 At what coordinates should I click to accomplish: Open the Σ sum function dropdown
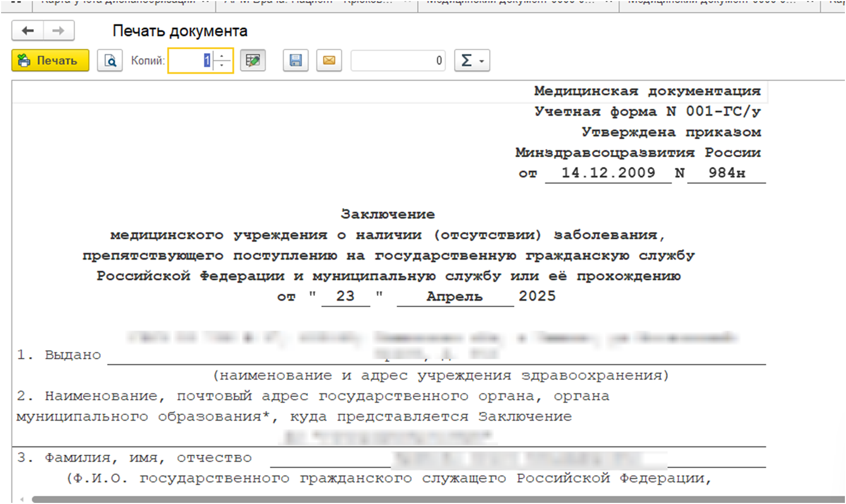pos(472,60)
